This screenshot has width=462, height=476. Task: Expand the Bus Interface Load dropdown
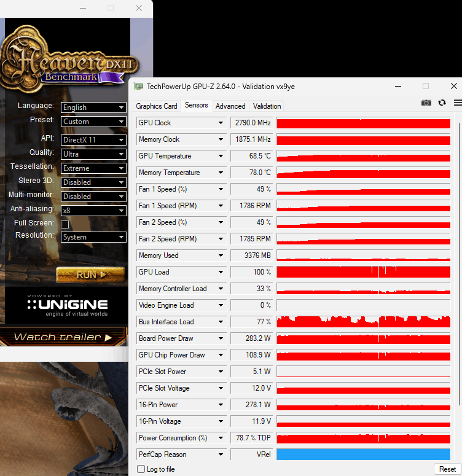[221, 322]
